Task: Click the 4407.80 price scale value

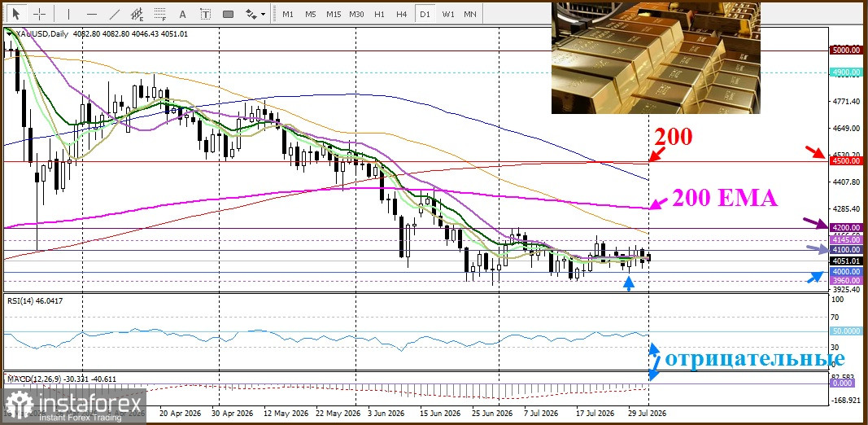Action: 846,182
